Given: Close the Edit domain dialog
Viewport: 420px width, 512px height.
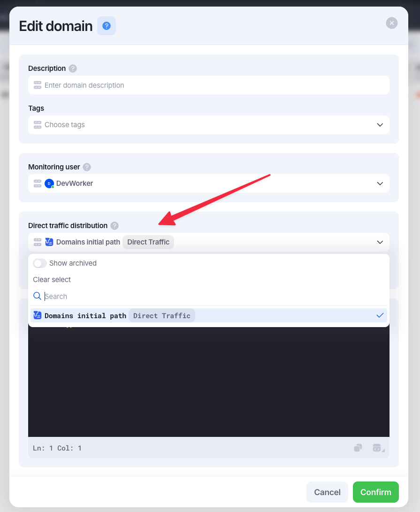Looking at the screenshot, I should point(391,23).
